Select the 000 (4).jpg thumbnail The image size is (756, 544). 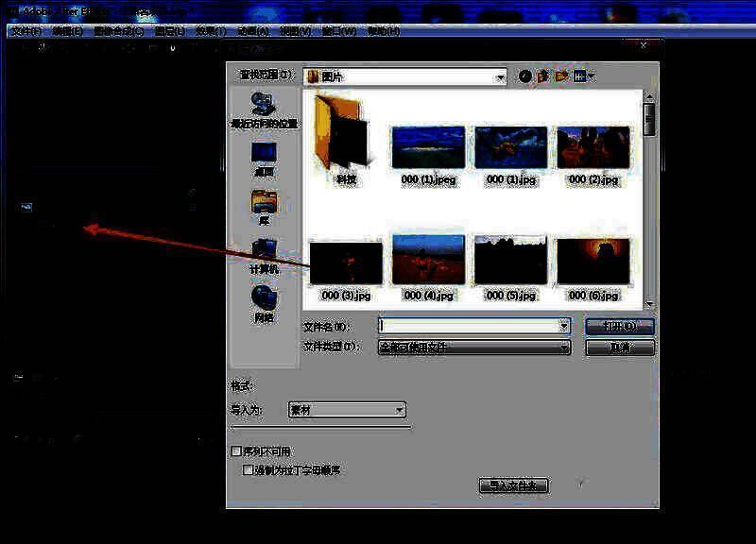[x=428, y=262]
